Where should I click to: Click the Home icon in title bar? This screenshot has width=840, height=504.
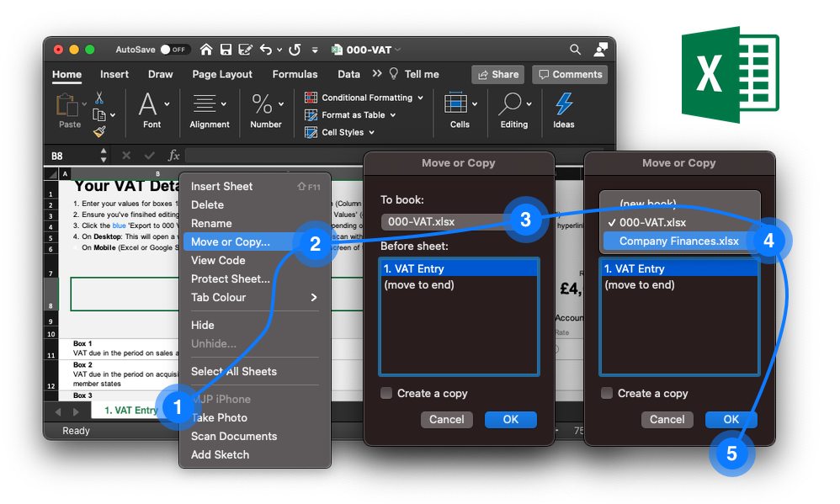[x=205, y=50]
